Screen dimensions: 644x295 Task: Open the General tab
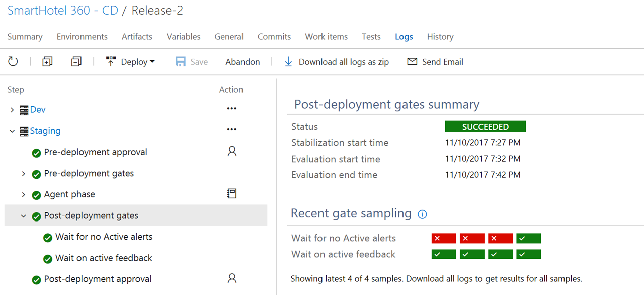[x=229, y=37]
